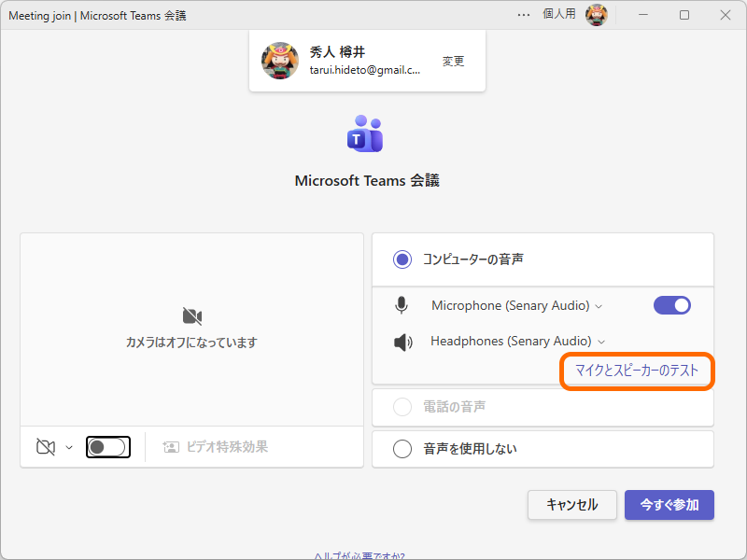Open ビデオ特殊効果 video effects
Image resolution: width=747 pixels, height=560 pixels.
pyautogui.click(x=216, y=447)
